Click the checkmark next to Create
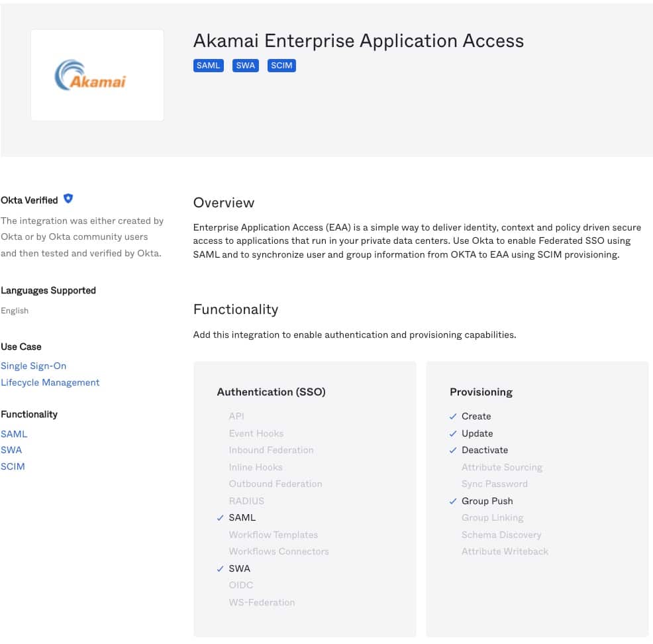The height and width of the screenshot is (644, 653). [453, 416]
